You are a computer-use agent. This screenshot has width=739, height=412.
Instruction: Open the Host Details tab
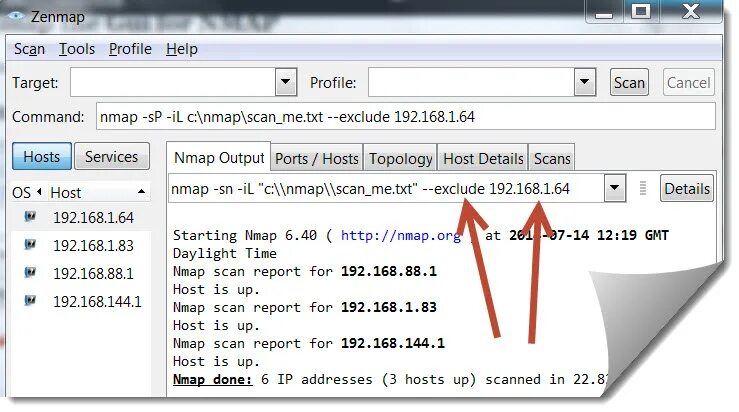(x=483, y=158)
